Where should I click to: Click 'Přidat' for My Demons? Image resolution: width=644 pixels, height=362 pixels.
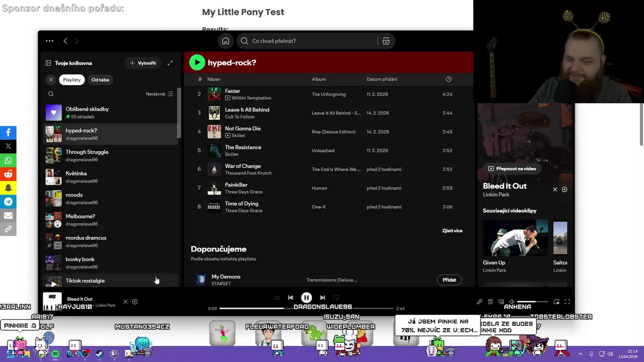[449, 280]
